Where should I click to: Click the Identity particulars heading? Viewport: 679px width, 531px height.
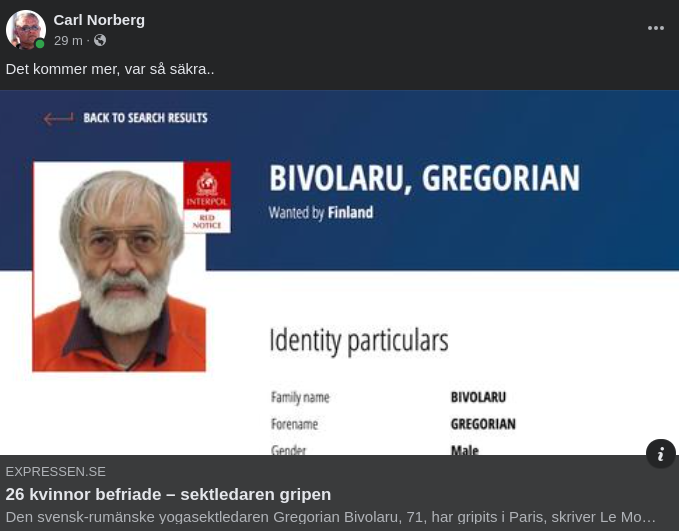[x=359, y=341]
